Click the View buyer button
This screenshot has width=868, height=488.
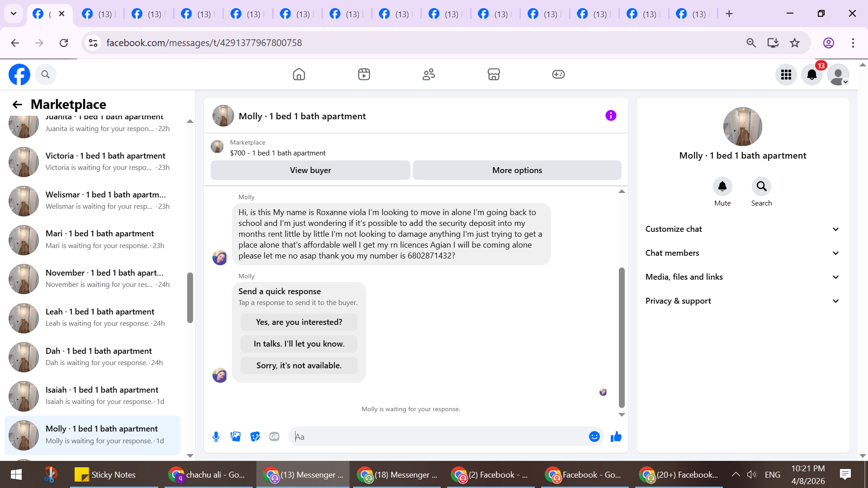point(310,170)
